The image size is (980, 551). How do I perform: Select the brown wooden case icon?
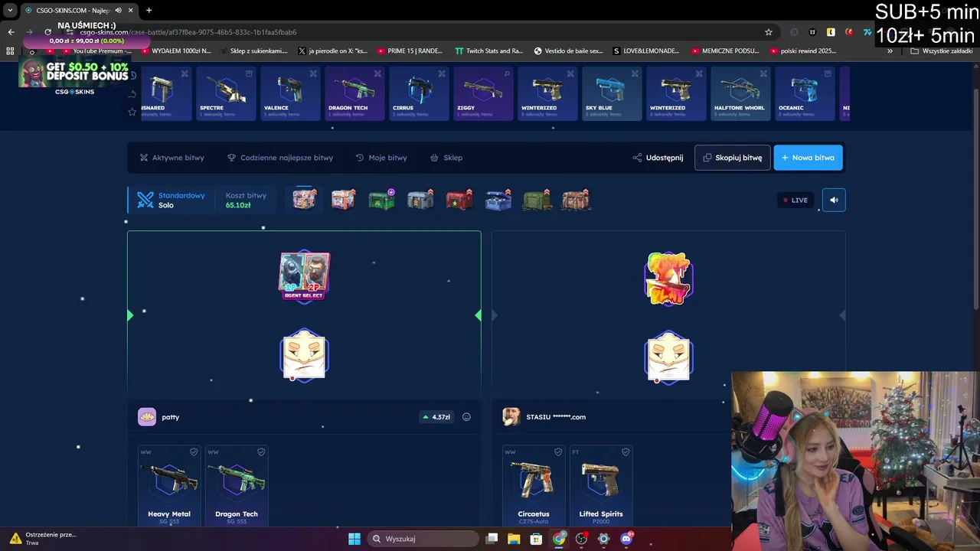[x=576, y=200]
